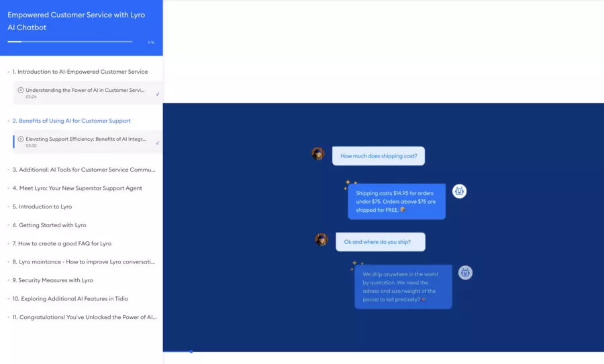The width and height of the screenshot is (604, 364).
Task: Collapse section 2 Benefits of Using AI arrow
Action: 9,121
